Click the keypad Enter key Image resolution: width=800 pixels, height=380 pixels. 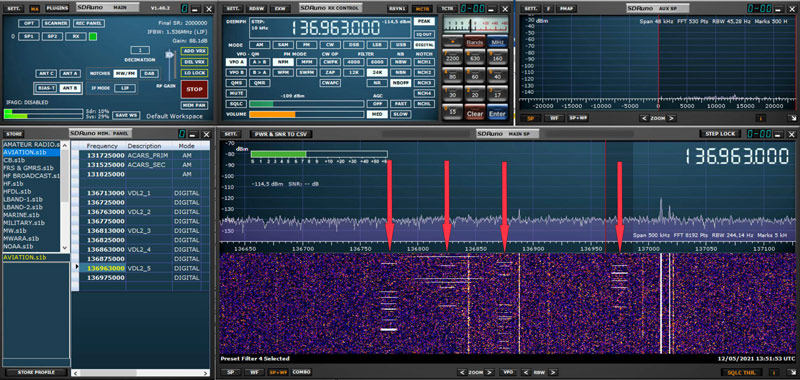tap(497, 113)
